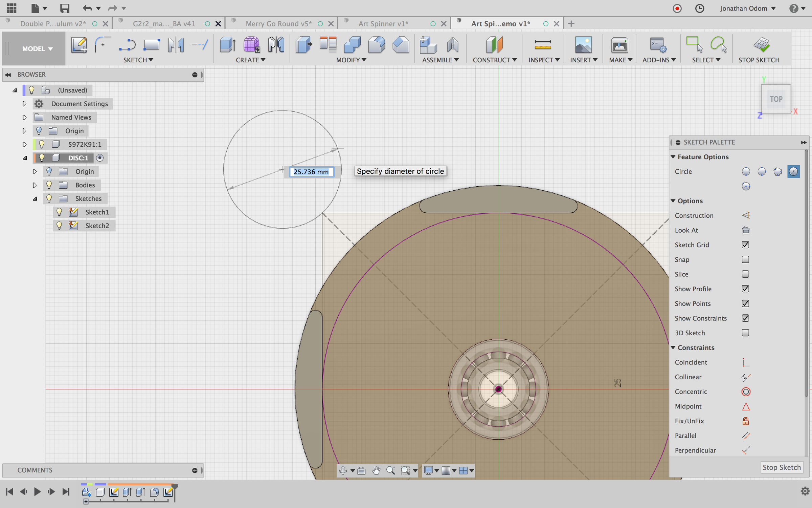Click the Midpoint triangle constraint icon
The width and height of the screenshot is (812, 508).
click(746, 406)
